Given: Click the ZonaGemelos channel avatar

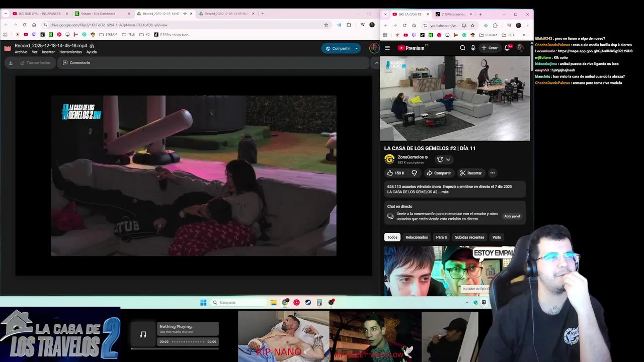Looking at the screenshot, I should 389,159.
